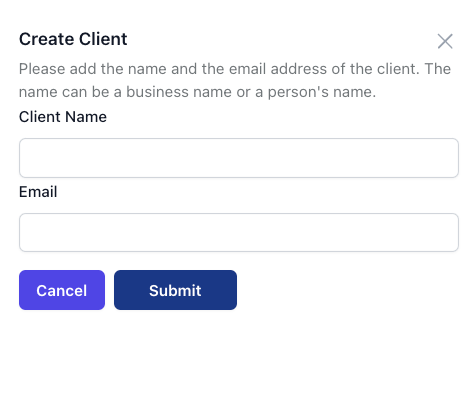476x394 pixels.
Task: Place cursor in the Client Name box
Action: pos(239,158)
